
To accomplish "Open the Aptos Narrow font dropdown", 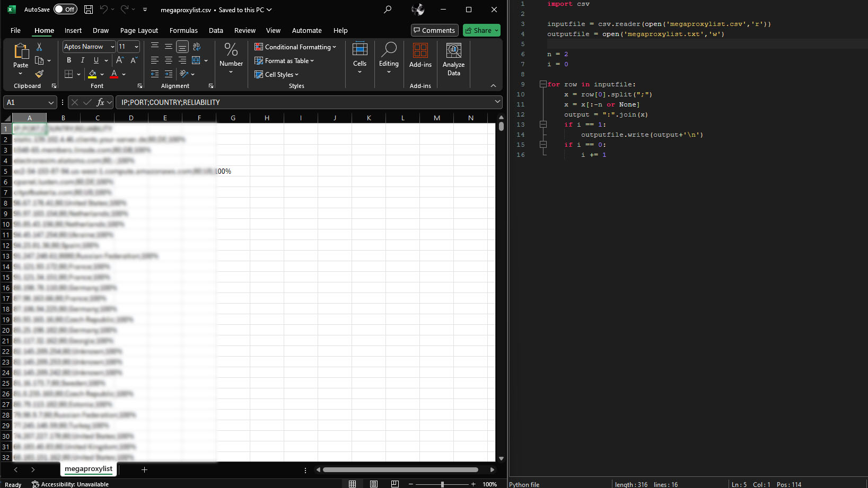I will coord(88,47).
